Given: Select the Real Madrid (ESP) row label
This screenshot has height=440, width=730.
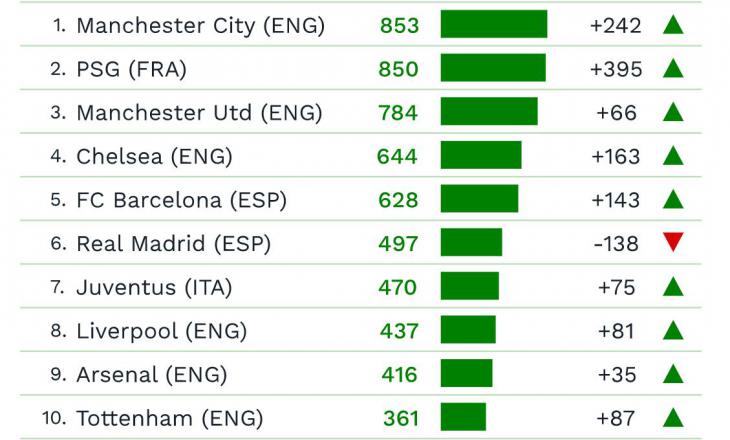Looking at the screenshot, I should coord(173,243).
